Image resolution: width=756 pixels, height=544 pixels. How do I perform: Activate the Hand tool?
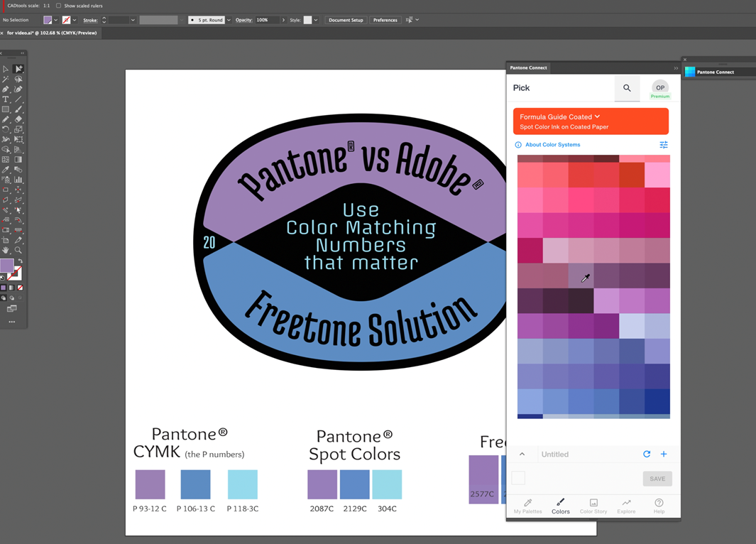5,249
